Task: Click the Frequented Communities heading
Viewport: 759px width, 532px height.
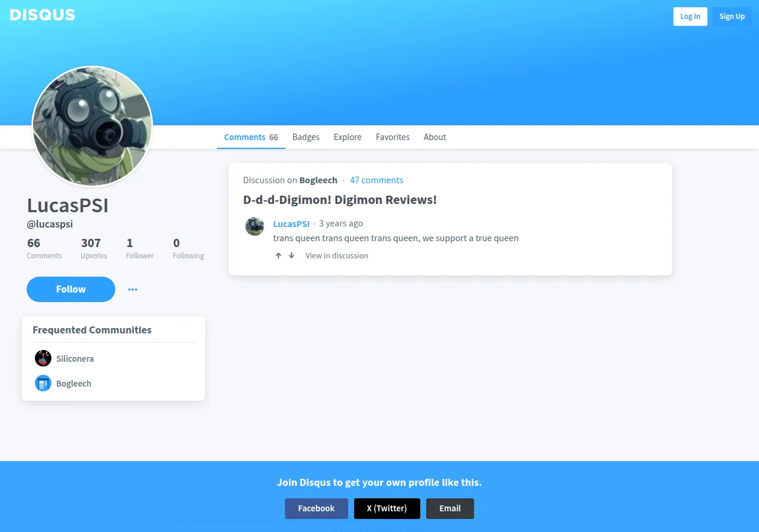Action: 92,330
